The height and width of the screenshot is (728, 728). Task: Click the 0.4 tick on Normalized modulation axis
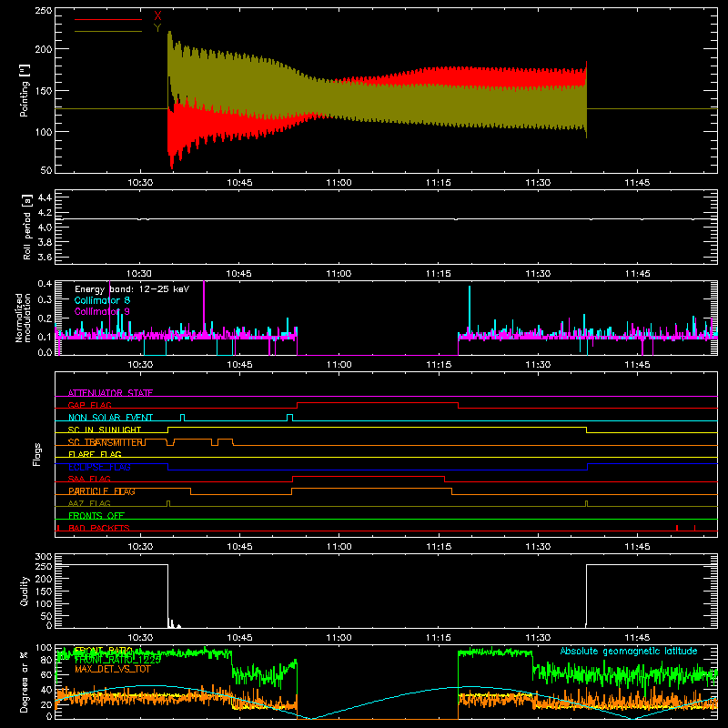click(x=45, y=284)
